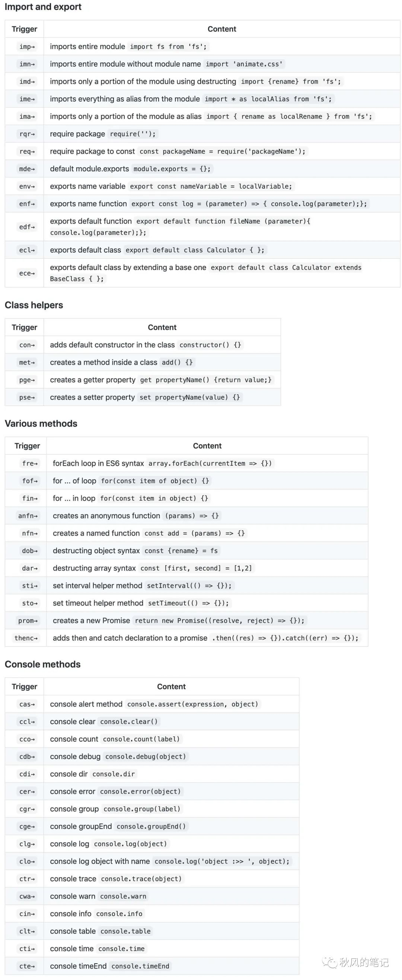Click the WeChat watermark logo icon
The height and width of the screenshot is (980, 402).
tap(329, 963)
